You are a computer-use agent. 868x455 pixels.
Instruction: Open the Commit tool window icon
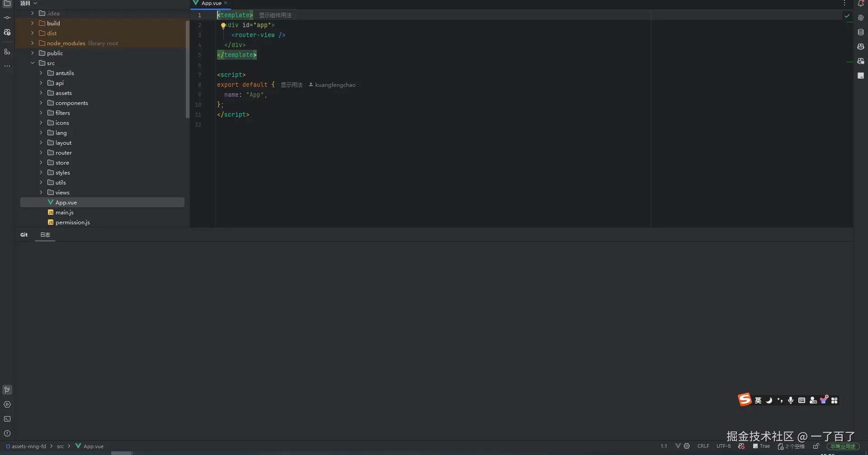7,18
